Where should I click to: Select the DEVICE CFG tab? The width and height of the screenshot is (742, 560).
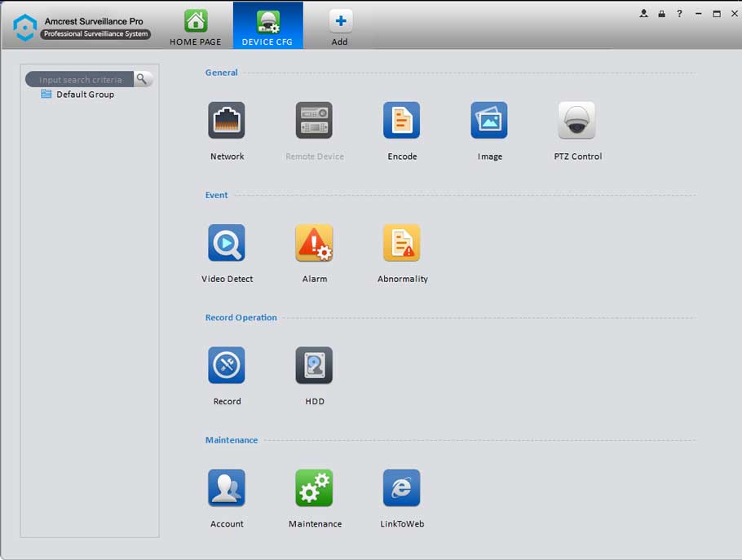pos(267,26)
